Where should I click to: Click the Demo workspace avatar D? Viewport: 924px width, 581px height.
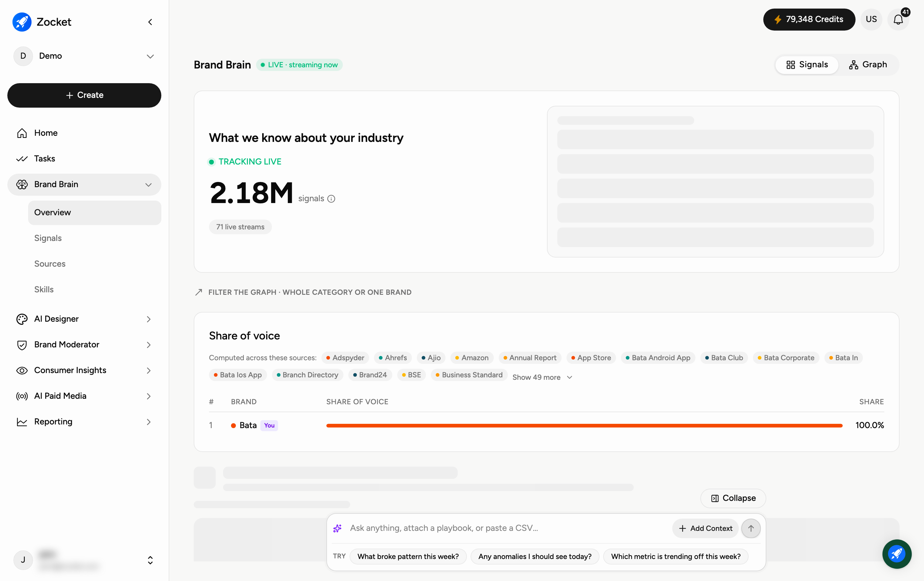(x=23, y=56)
